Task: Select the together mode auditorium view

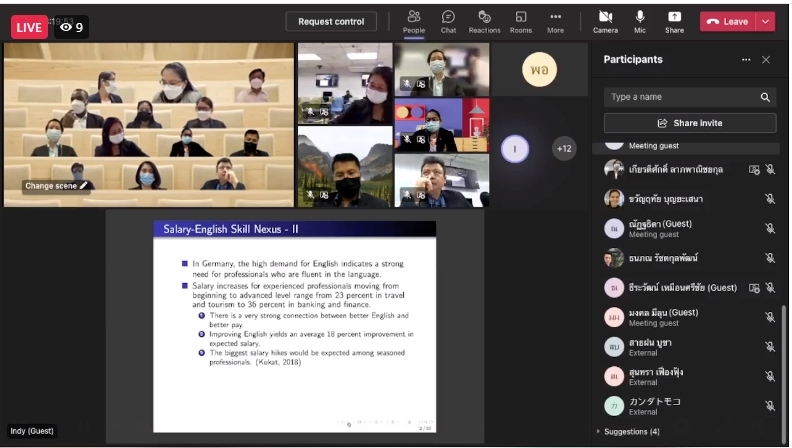Action: tap(149, 125)
